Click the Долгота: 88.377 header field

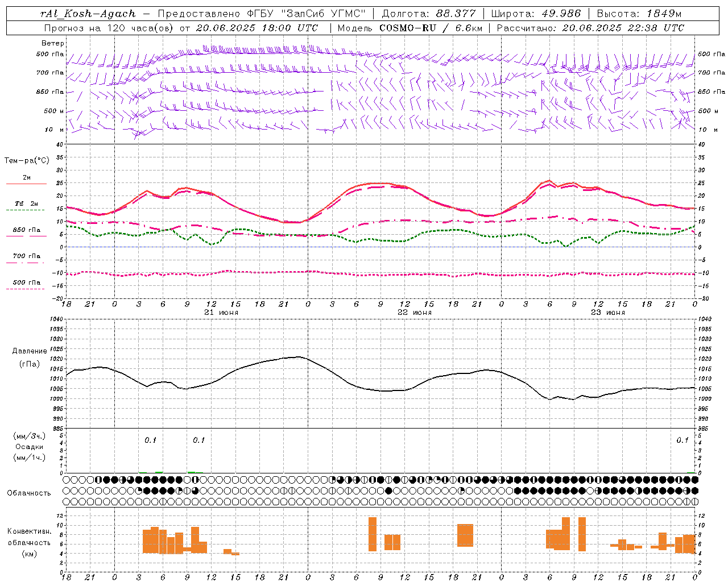[x=429, y=14]
